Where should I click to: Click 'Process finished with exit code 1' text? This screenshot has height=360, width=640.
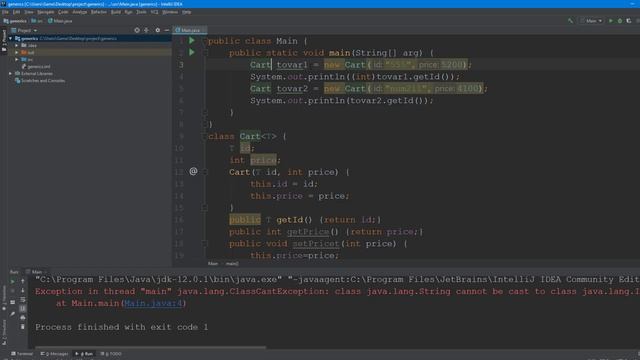point(122,327)
